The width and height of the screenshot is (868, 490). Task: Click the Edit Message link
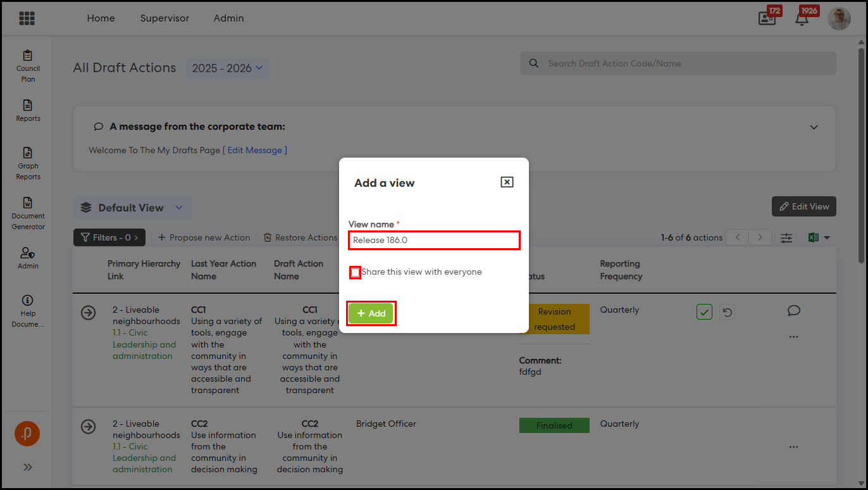click(257, 150)
